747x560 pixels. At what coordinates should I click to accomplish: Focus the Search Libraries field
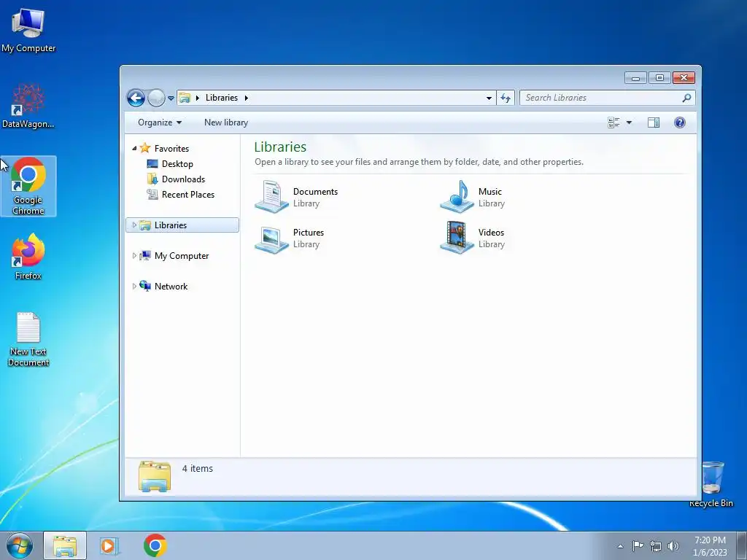point(607,98)
